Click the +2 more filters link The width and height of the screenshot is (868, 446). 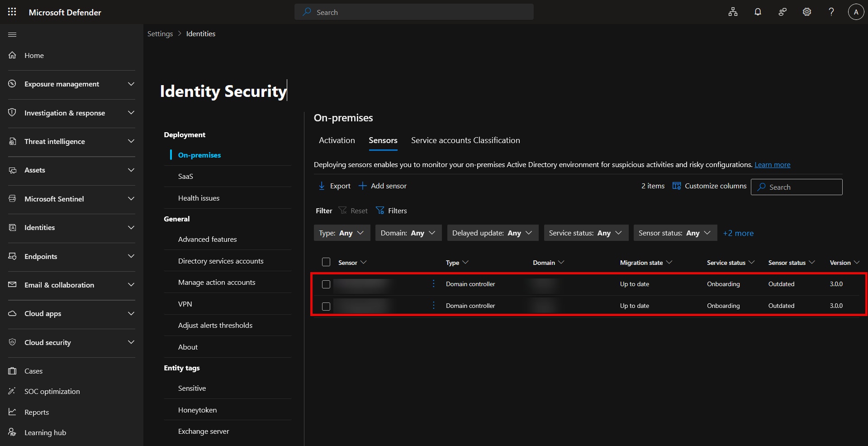click(738, 233)
